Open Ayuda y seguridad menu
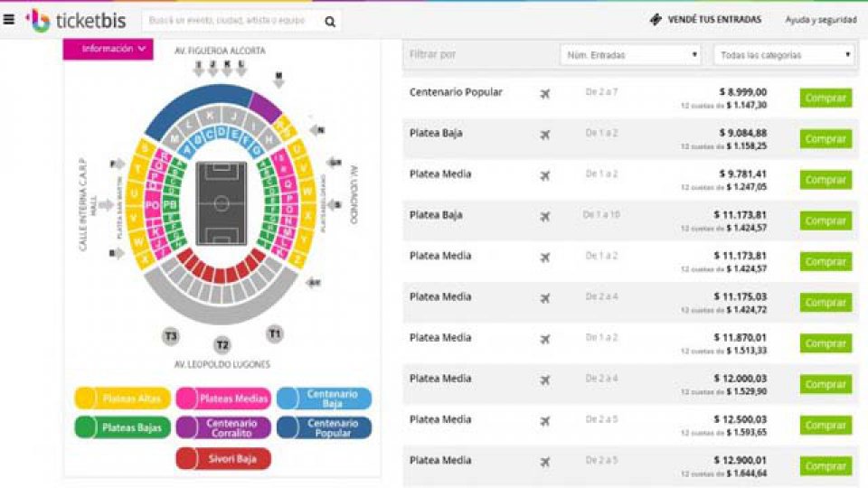The image size is (868, 488). tap(820, 20)
